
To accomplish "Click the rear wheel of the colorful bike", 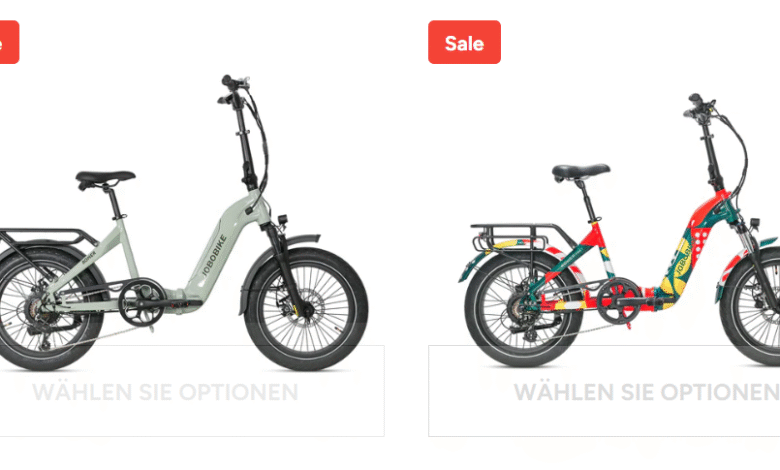I will point(522,309).
